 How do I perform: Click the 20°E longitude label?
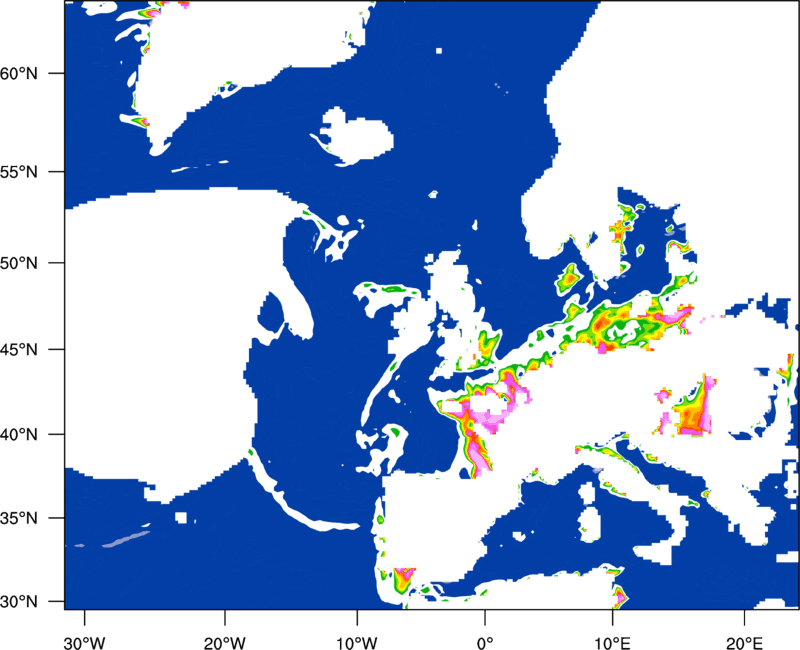pyautogui.click(x=744, y=643)
